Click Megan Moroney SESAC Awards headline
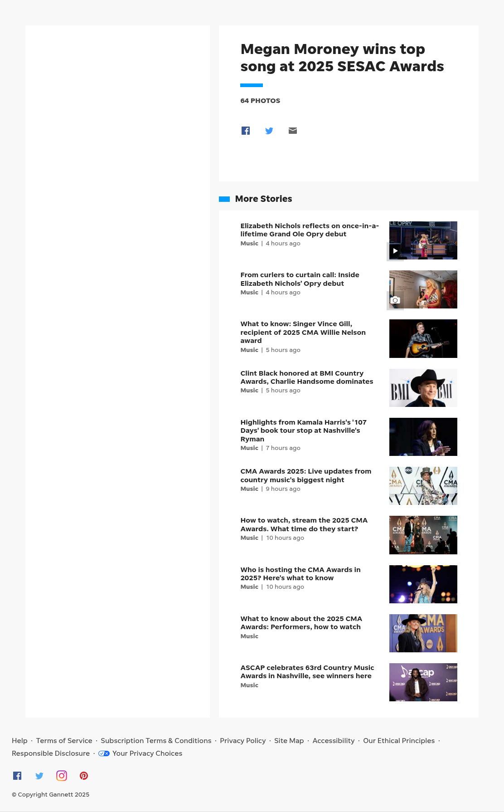 point(342,58)
